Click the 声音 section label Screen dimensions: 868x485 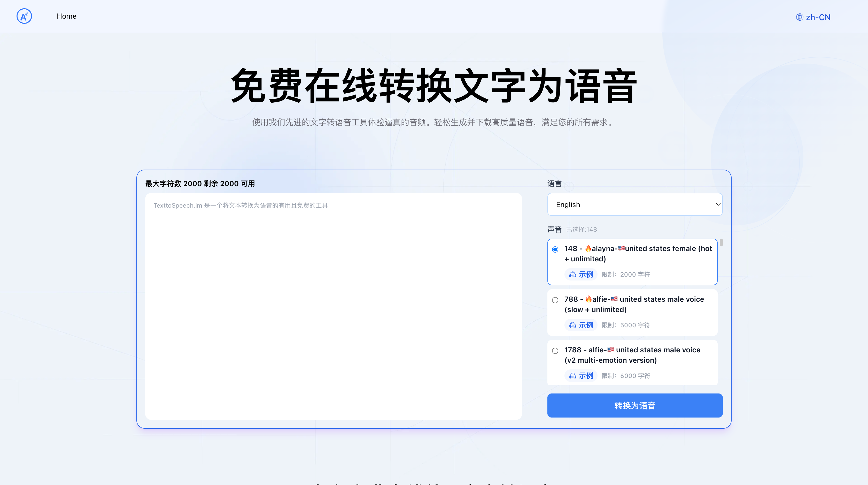pyautogui.click(x=554, y=229)
